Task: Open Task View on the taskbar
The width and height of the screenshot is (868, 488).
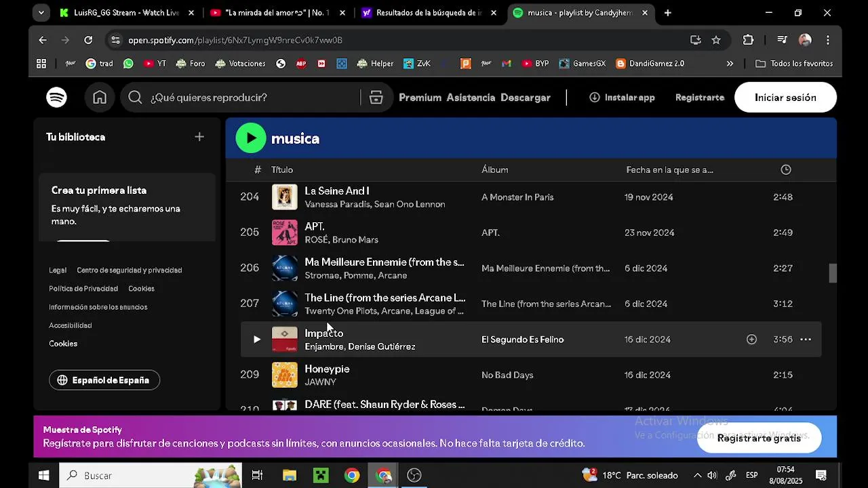Action: tap(257, 475)
